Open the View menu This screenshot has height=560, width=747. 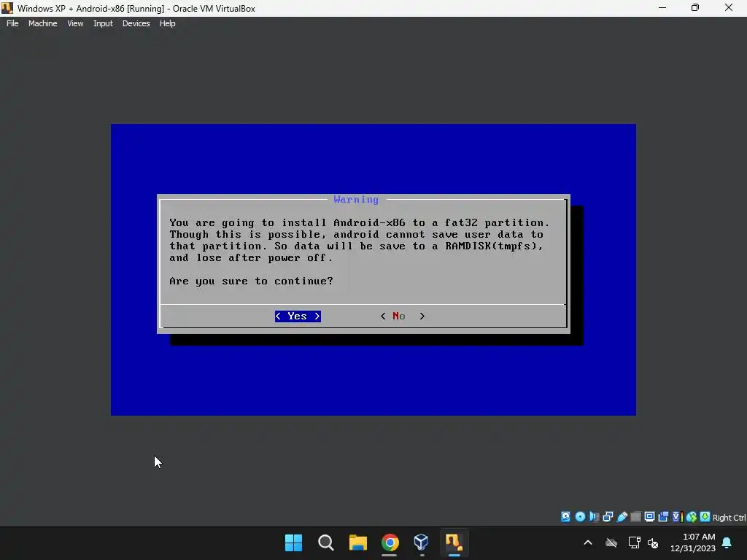[x=75, y=23]
